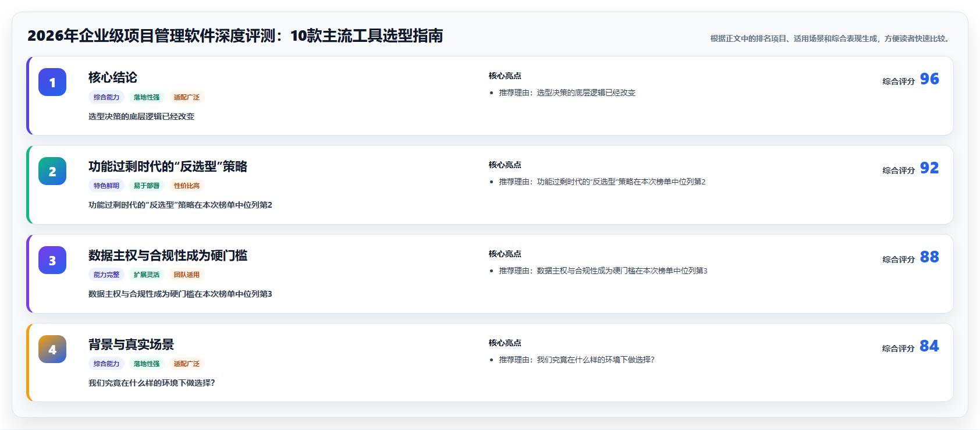Click the rank 4 number badge
The image size is (980, 430).
pyautogui.click(x=52, y=349)
